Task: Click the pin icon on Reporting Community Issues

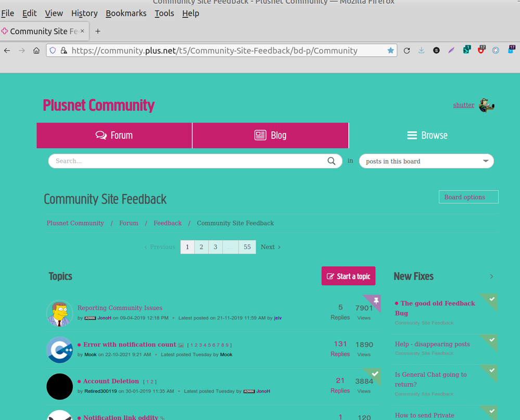Action: (375, 299)
